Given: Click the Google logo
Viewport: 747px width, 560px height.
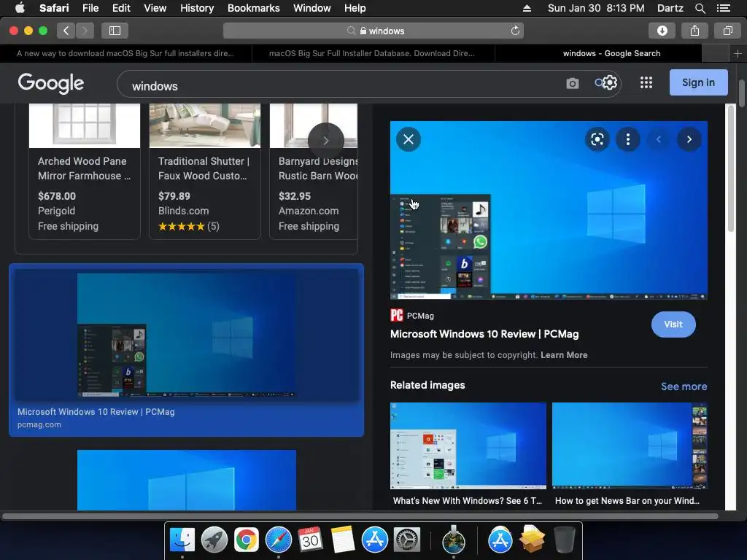Looking at the screenshot, I should [x=51, y=84].
